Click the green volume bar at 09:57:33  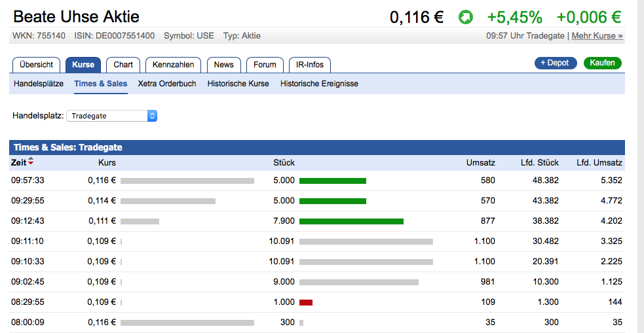tap(333, 181)
